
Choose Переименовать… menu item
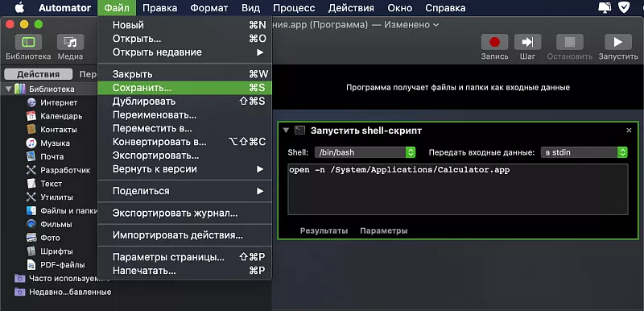point(184,115)
